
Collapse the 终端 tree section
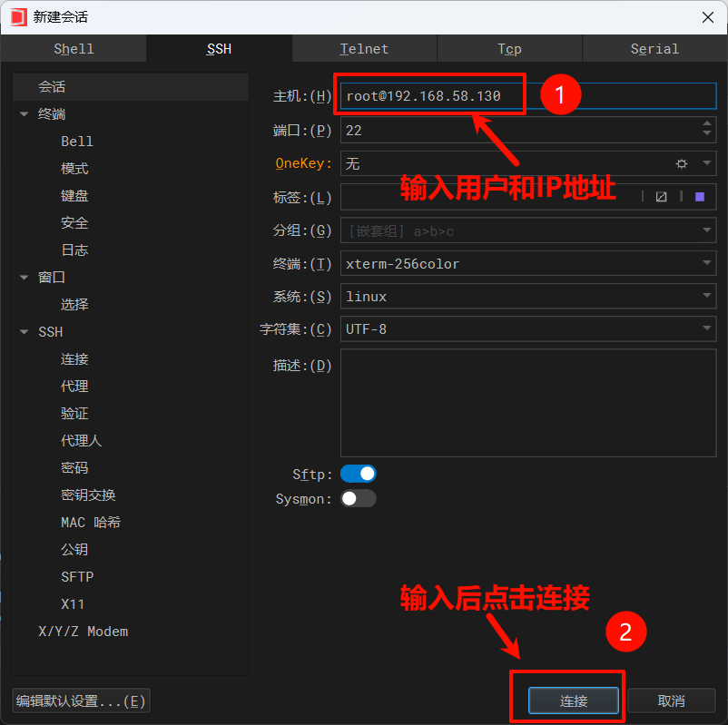pos(24,114)
